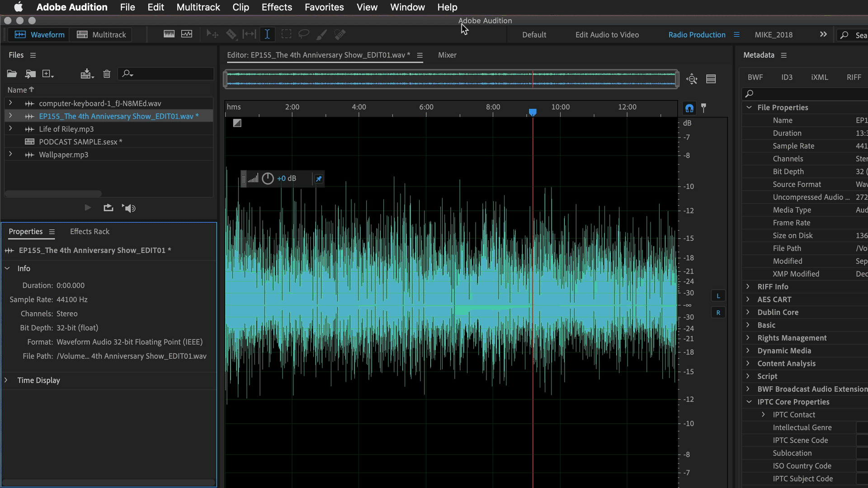The height and width of the screenshot is (488, 868).
Task: Select Life of Riley.mp3 in Files
Action: [x=66, y=129]
